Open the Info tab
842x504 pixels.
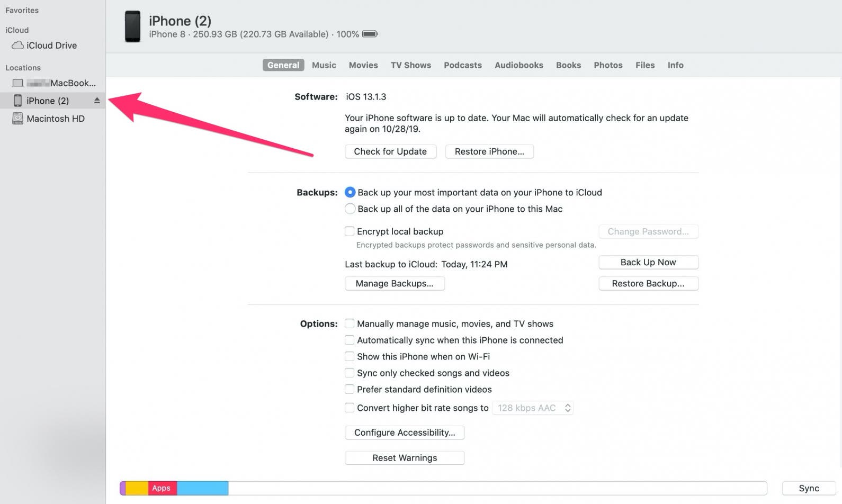click(675, 65)
